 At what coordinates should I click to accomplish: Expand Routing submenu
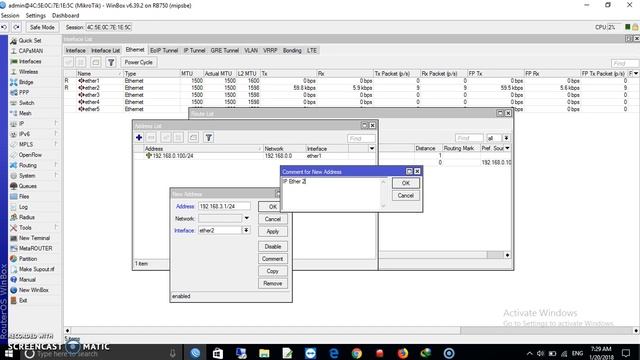tap(56, 165)
